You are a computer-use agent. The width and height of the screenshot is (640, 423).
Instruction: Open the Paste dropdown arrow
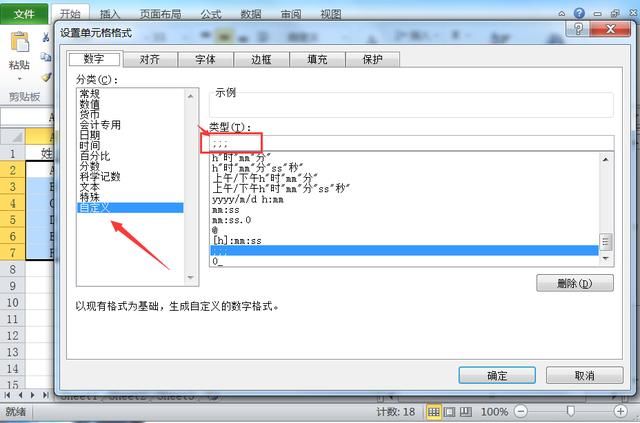coord(20,78)
